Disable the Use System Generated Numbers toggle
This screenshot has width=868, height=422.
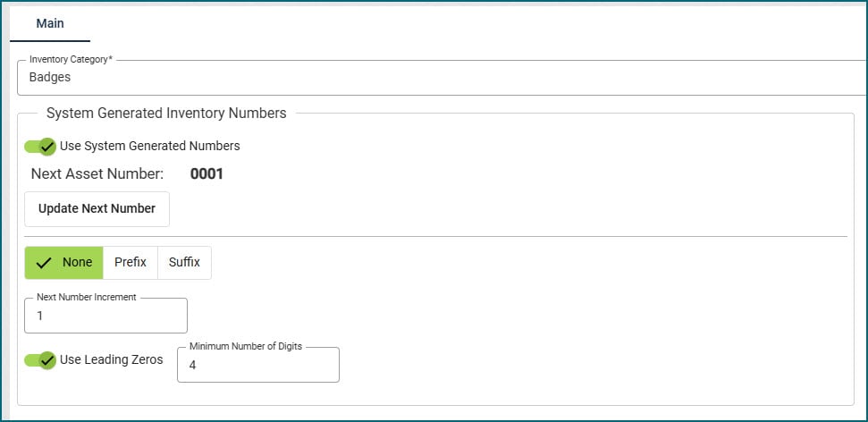point(40,146)
